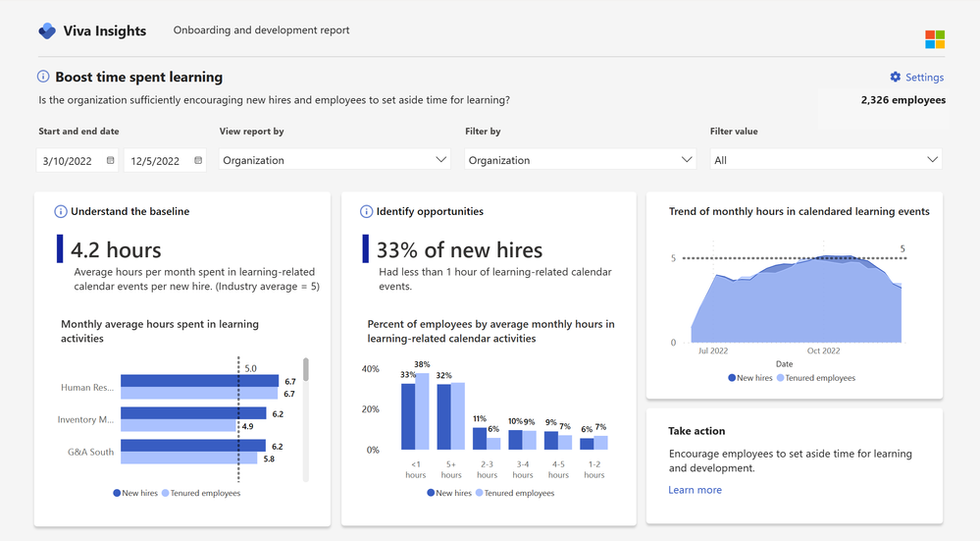980x541 pixels.
Task: Click the 7% tenured bar for 1-2 hours
Action: click(600, 443)
